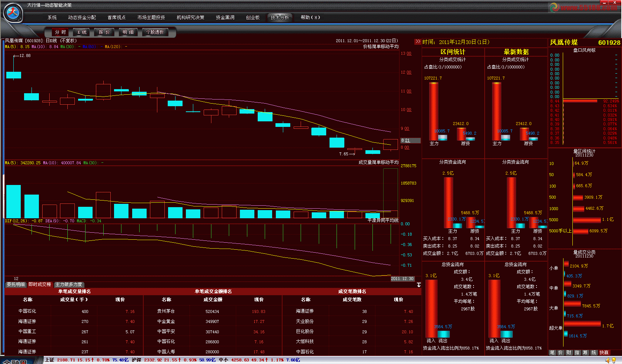Switch to the 即时成交榜 tab
The image size is (622, 364).
pos(40,284)
